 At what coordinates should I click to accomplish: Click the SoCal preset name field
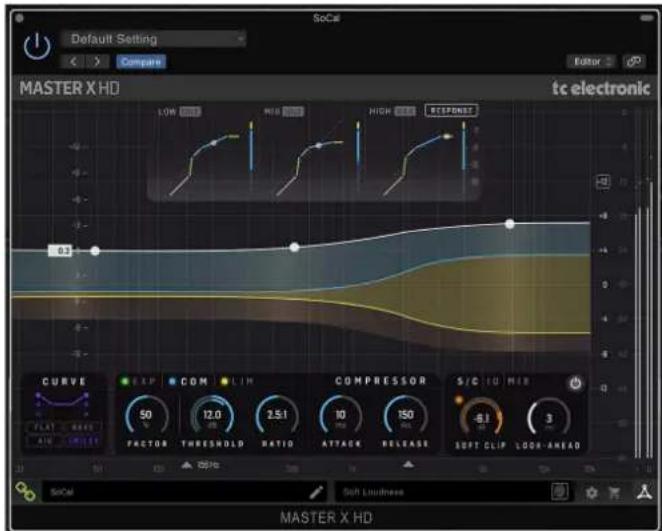click(x=173, y=492)
